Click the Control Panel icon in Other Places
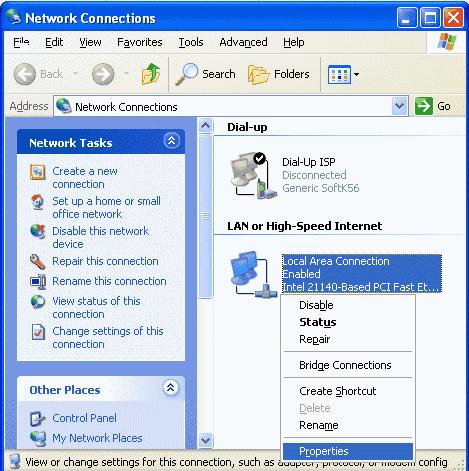 click(37, 419)
